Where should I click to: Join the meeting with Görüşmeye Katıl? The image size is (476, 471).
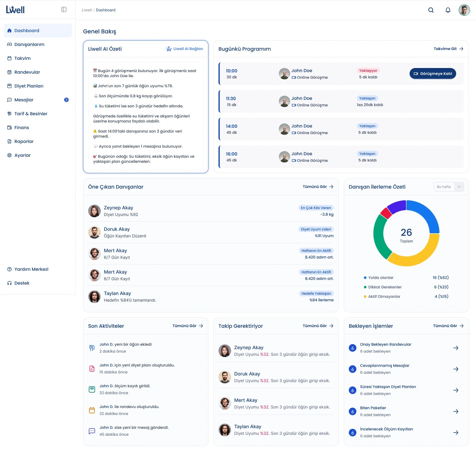pyautogui.click(x=433, y=74)
